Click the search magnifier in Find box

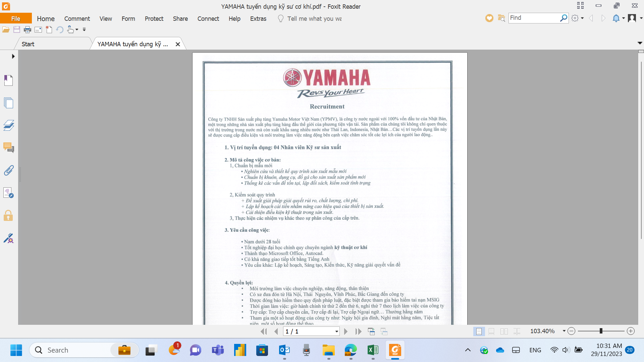click(563, 18)
